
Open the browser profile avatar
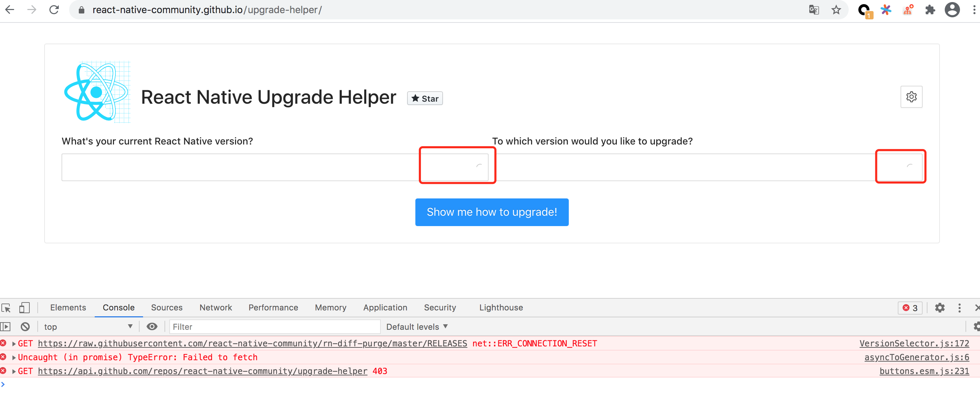coord(952,10)
